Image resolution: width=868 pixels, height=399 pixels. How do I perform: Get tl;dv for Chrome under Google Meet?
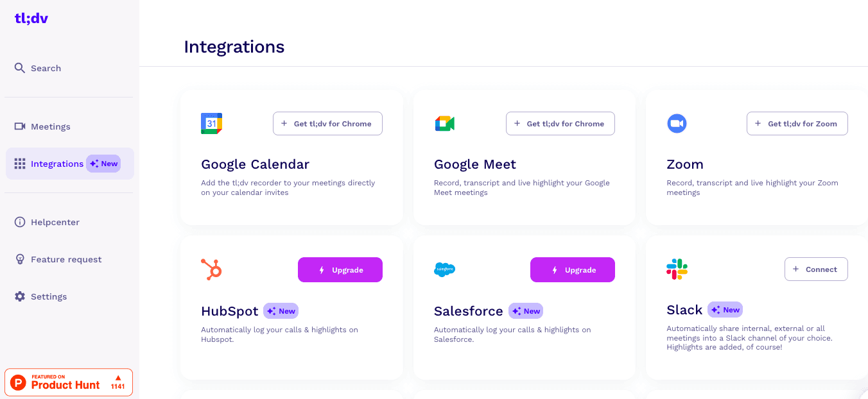[560, 124]
